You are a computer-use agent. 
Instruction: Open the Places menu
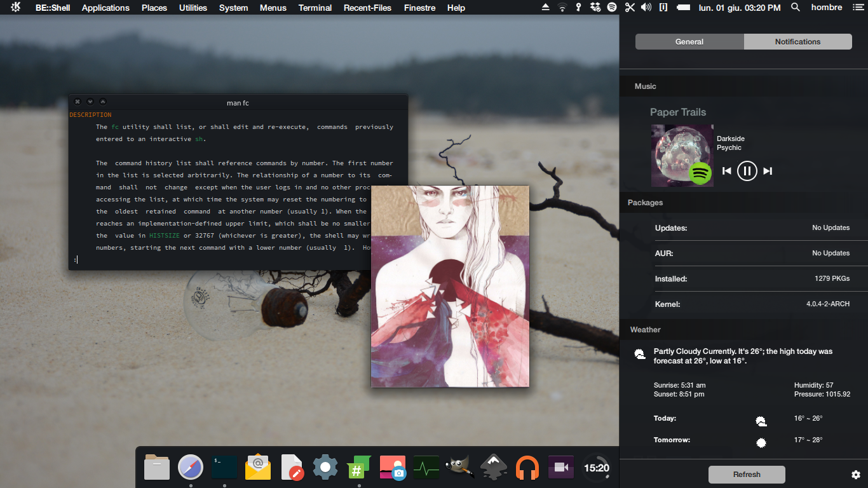coord(154,8)
